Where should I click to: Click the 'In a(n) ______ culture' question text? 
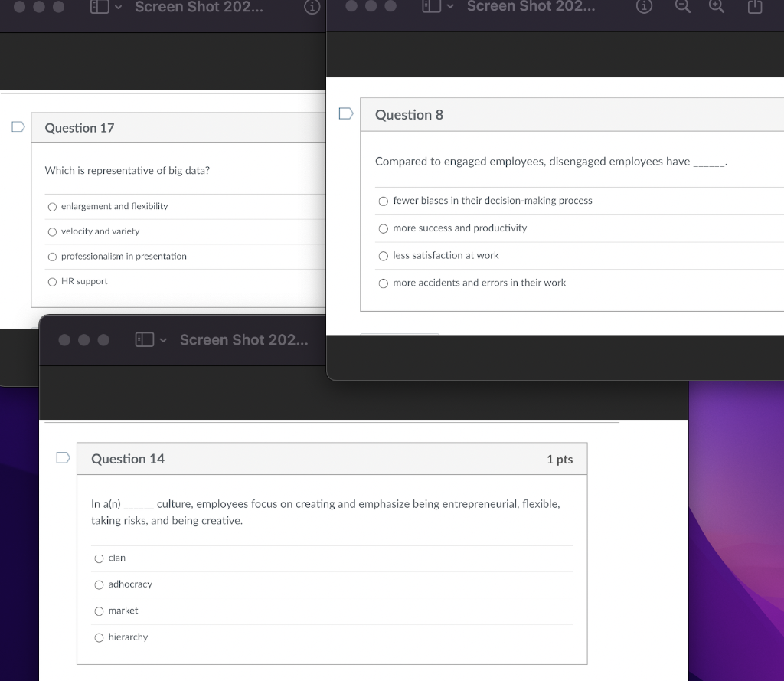tap(325, 512)
